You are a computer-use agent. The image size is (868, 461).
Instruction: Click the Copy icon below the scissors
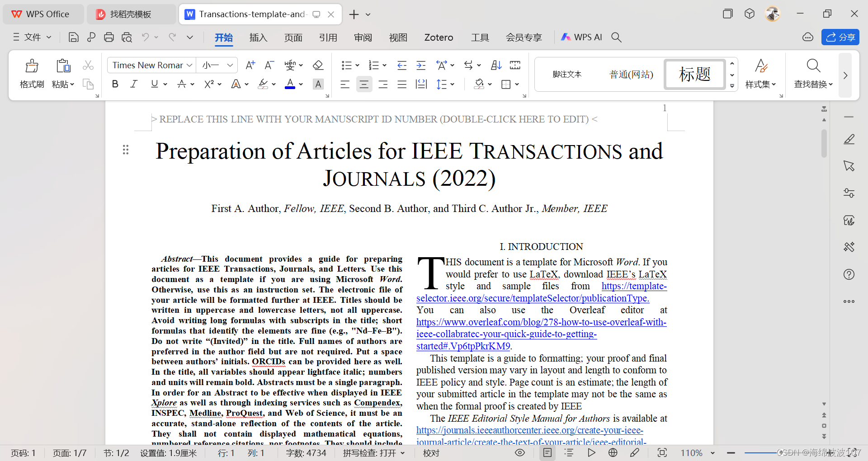pos(88,84)
